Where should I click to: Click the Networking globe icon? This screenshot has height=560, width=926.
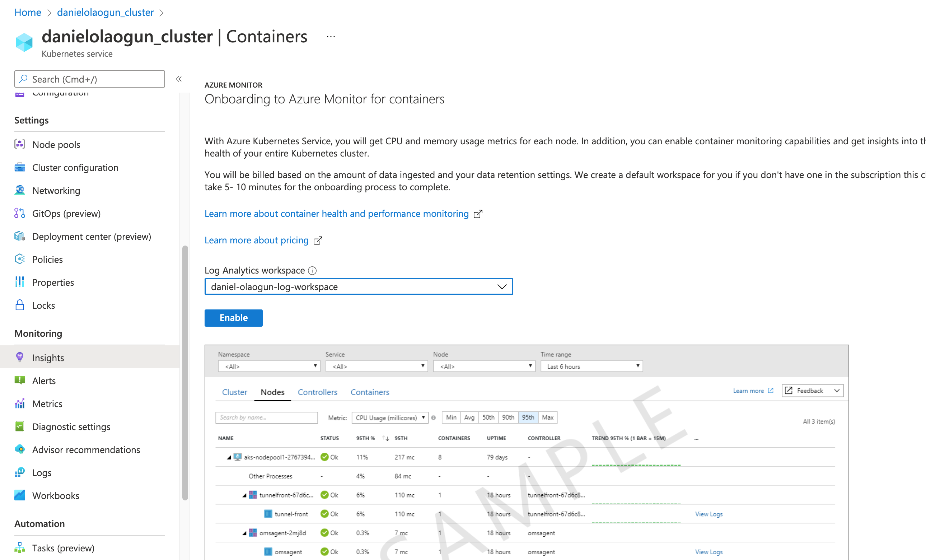[x=19, y=190]
